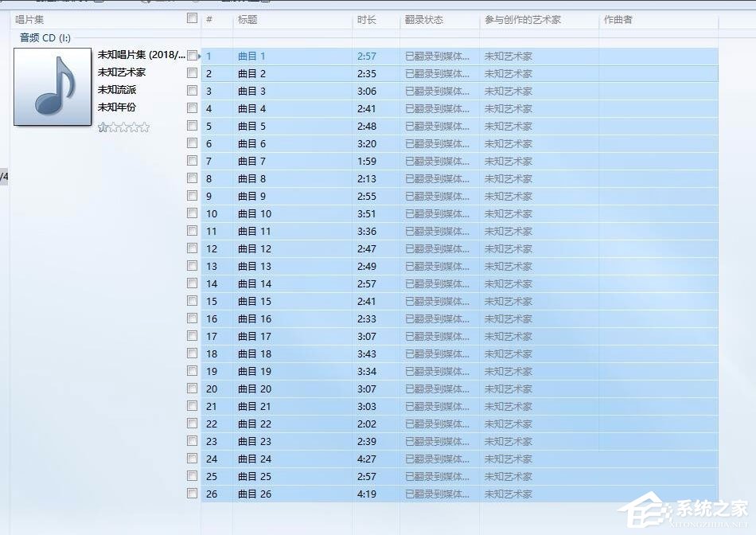Click the 作曲者 column header

click(617, 19)
